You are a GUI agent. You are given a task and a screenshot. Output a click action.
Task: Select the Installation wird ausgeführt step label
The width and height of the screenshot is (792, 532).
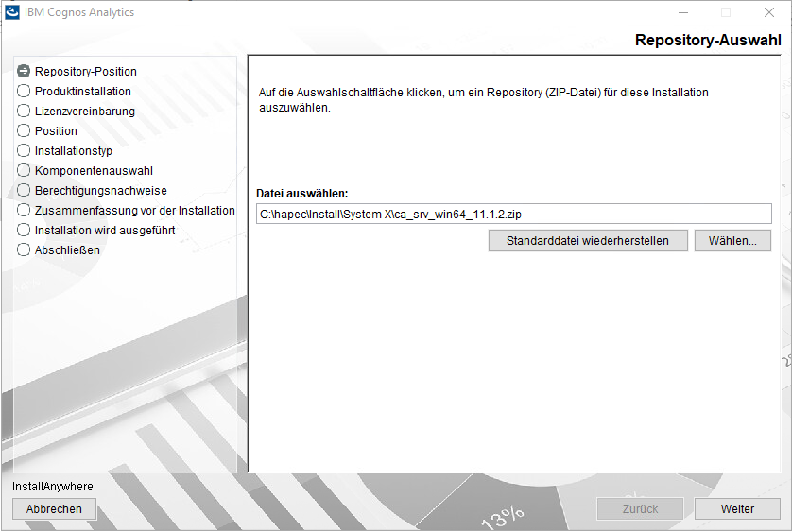click(x=104, y=230)
